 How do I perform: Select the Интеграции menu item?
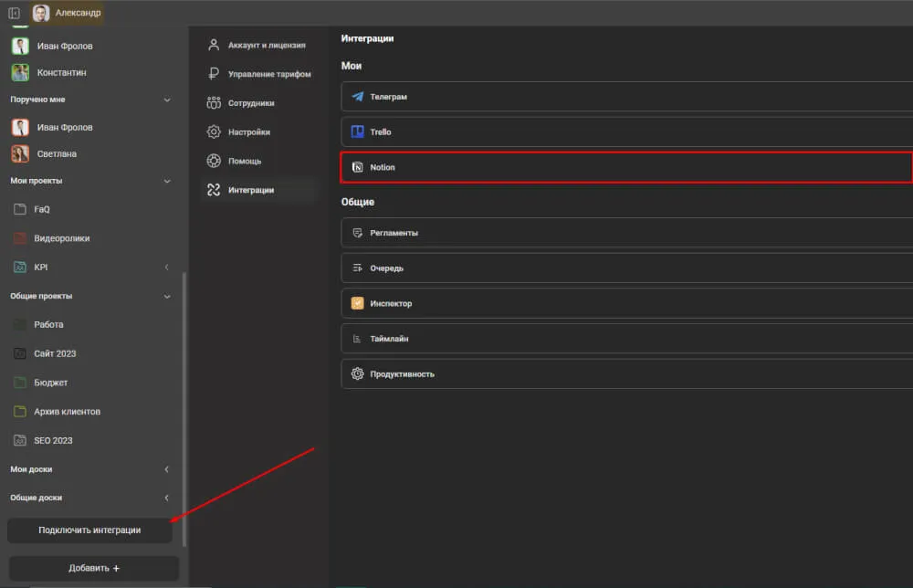(250, 190)
